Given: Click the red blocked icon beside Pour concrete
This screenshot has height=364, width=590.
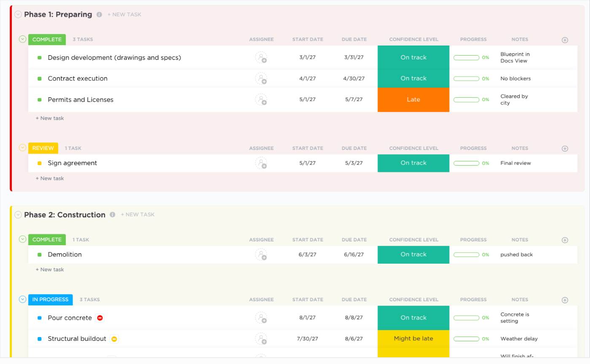Looking at the screenshot, I should coord(100,318).
